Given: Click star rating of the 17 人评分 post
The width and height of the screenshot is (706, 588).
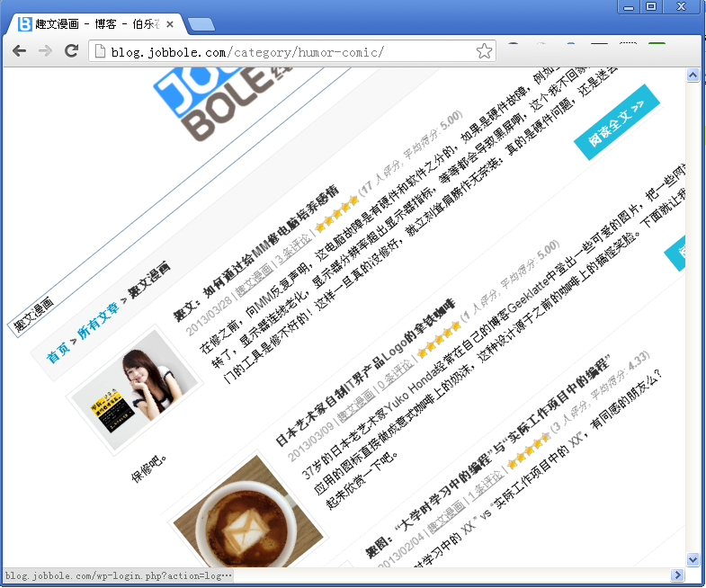Looking at the screenshot, I should (336, 213).
